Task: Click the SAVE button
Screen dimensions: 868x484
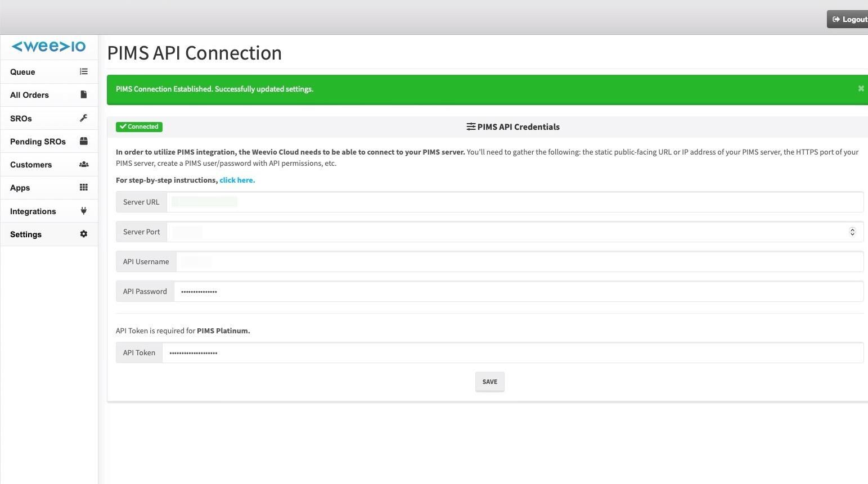Action: pos(490,382)
